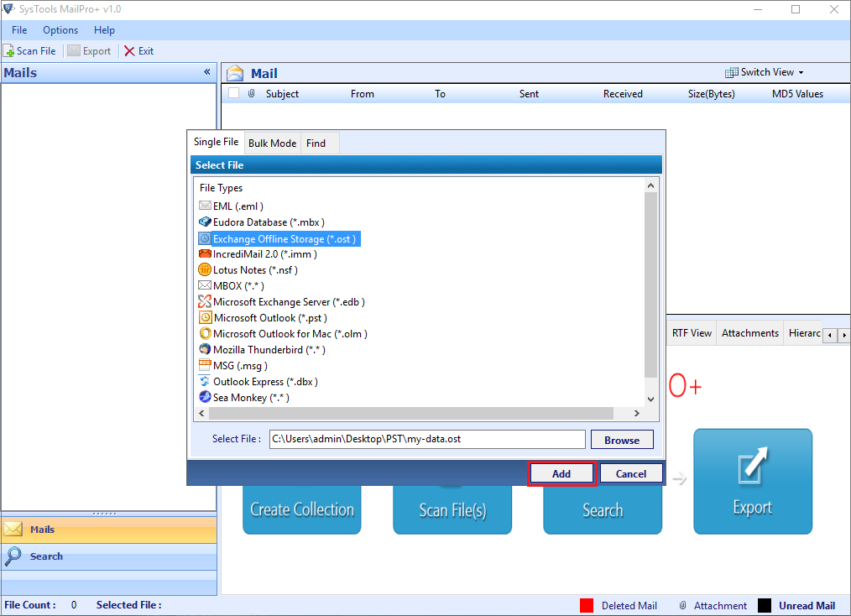Select the Outlook for Mac icon
The width and height of the screenshot is (851, 616).
click(205, 333)
